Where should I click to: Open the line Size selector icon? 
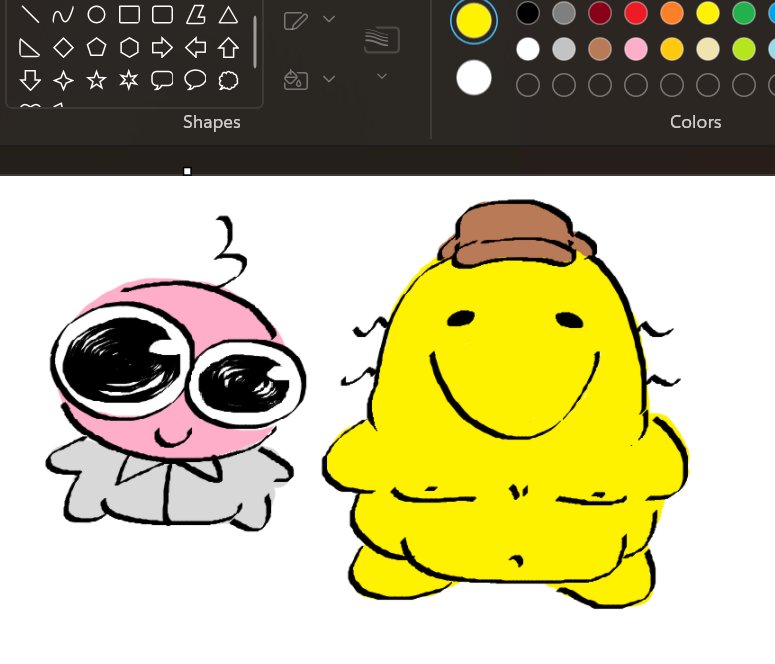[x=382, y=40]
